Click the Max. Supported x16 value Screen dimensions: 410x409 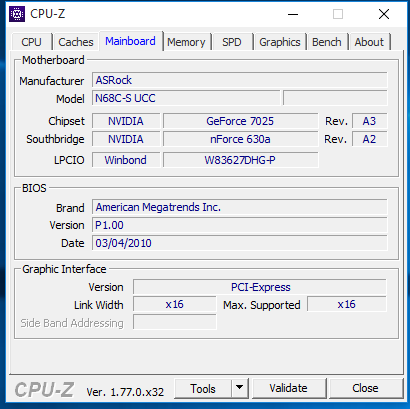[347, 304]
